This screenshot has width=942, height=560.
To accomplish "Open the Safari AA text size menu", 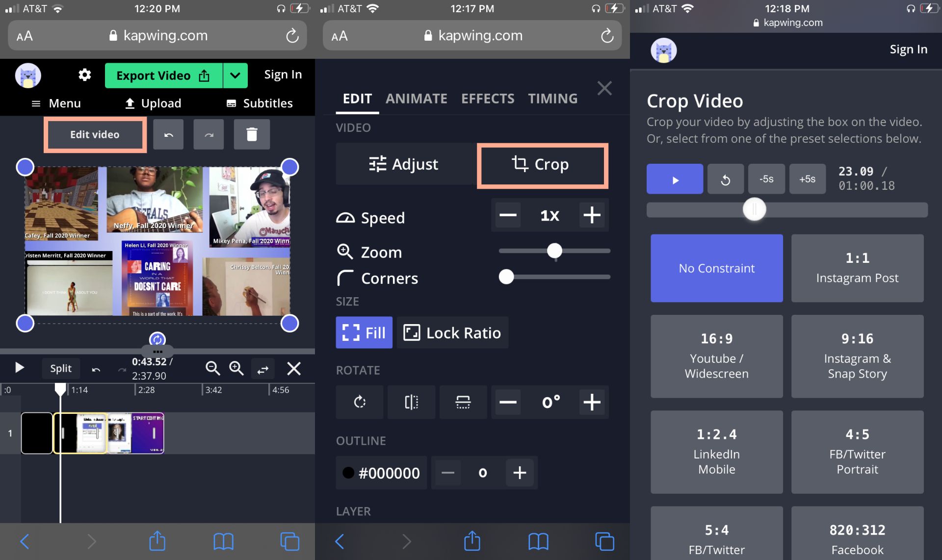I will 26,35.
